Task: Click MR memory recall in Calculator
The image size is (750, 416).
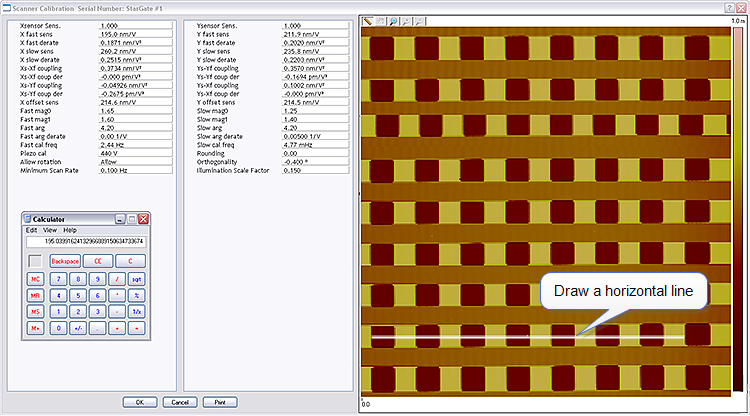Action: pyautogui.click(x=35, y=296)
